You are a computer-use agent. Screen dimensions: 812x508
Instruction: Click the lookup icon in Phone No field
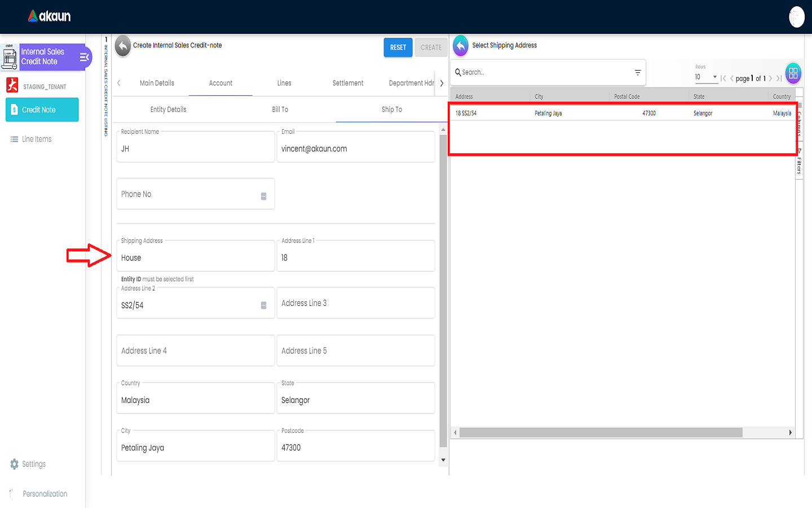263,196
